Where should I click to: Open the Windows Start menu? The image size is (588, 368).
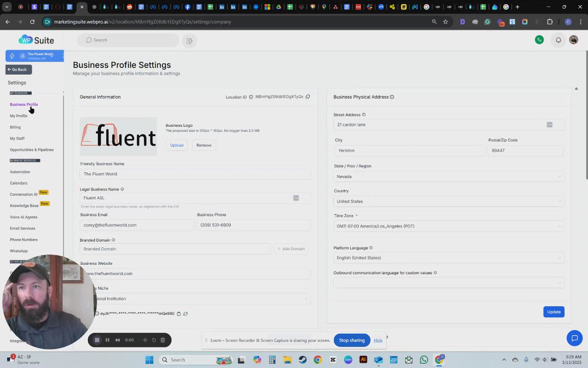point(149,360)
